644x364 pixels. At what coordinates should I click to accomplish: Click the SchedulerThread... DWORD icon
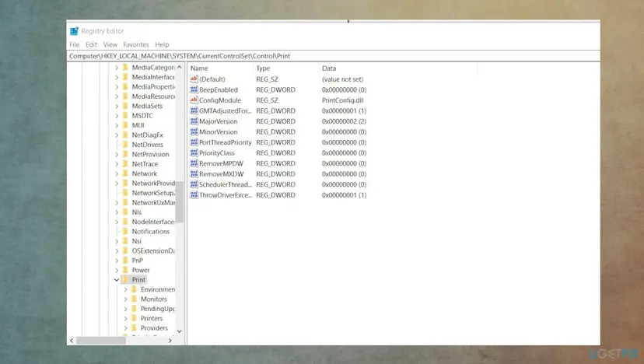(x=194, y=184)
